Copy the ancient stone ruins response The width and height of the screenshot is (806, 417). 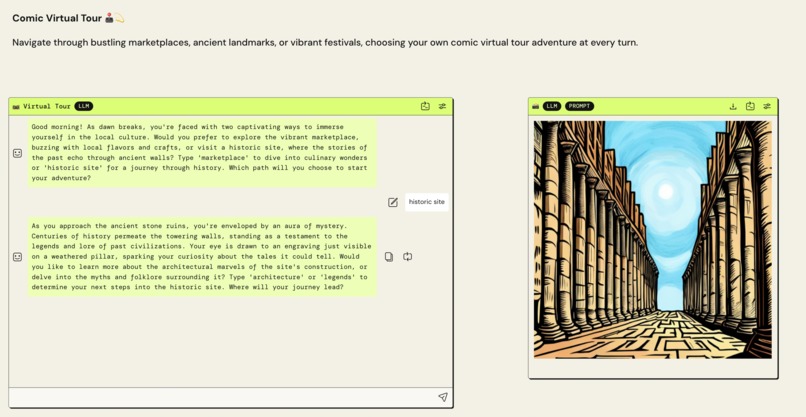(x=389, y=257)
